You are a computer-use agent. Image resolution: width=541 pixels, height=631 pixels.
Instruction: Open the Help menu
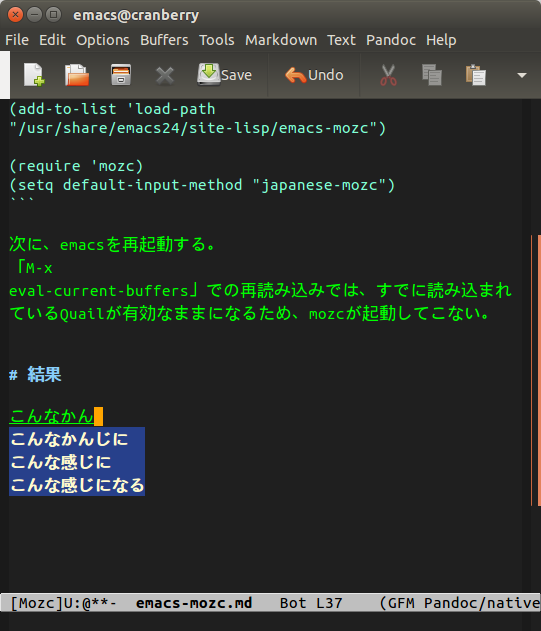[x=441, y=40]
